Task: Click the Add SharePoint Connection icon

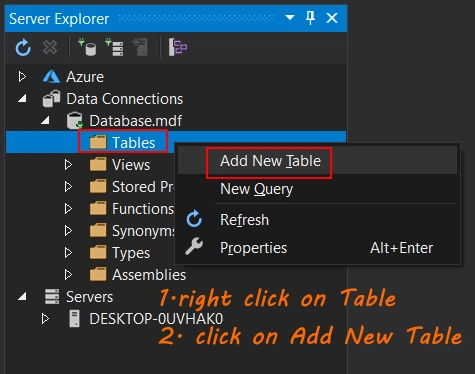Action: (140, 47)
